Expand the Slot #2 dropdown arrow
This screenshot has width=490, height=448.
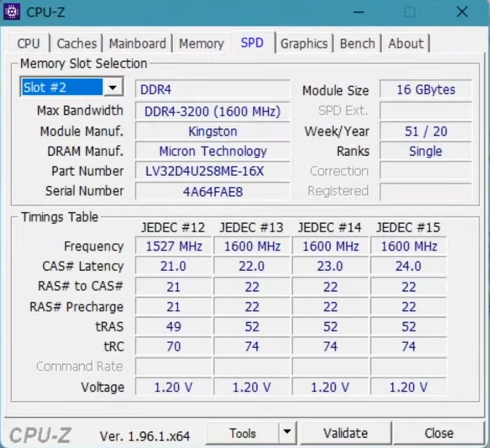coord(113,87)
